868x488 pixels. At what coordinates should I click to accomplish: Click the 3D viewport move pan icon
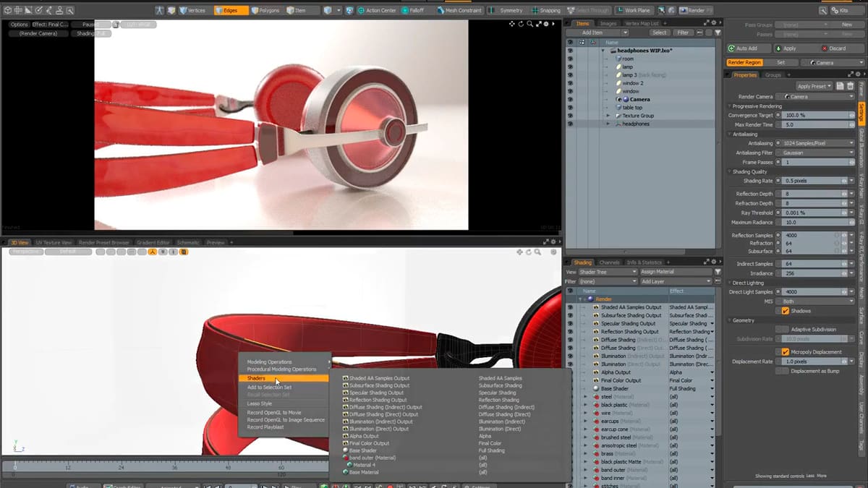(519, 252)
